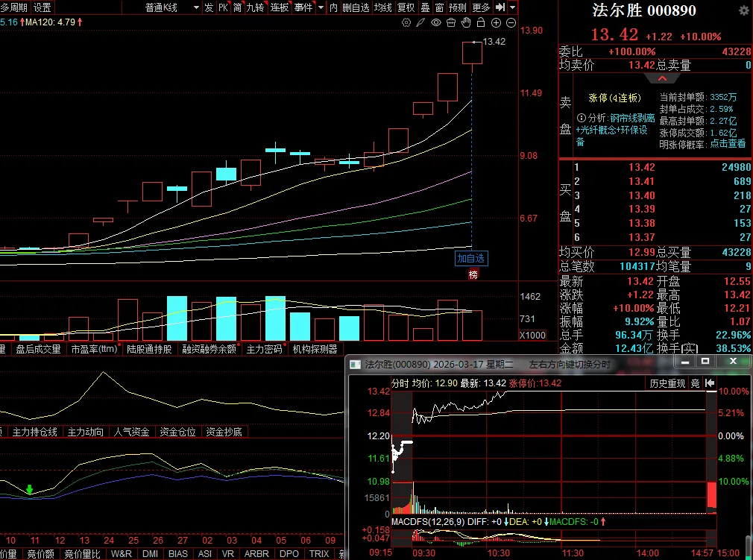Viewport: 753px width, 560px height.
Task: Toggle the 连板 indicator
Action: click(280, 7)
